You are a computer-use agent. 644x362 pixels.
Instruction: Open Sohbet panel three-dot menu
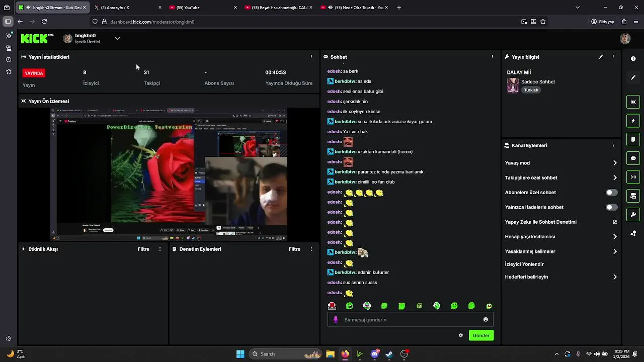[x=492, y=57]
